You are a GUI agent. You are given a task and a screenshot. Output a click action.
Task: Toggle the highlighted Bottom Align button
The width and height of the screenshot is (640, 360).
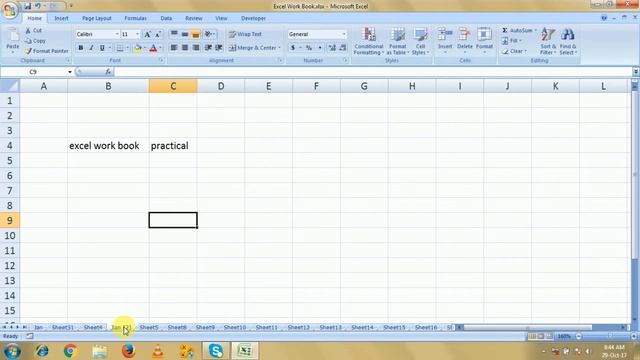click(x=196, y=34)
